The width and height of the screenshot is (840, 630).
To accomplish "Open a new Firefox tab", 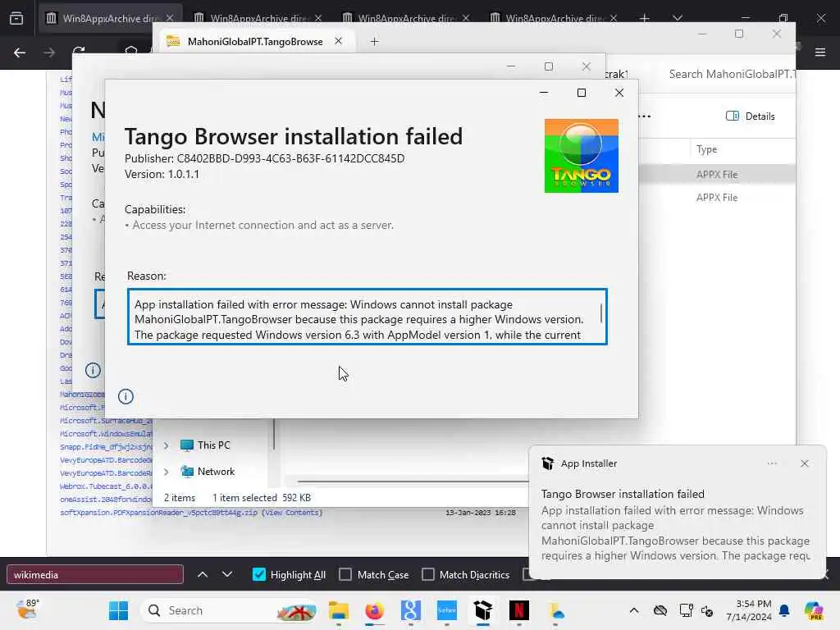I will pos(645,18).
